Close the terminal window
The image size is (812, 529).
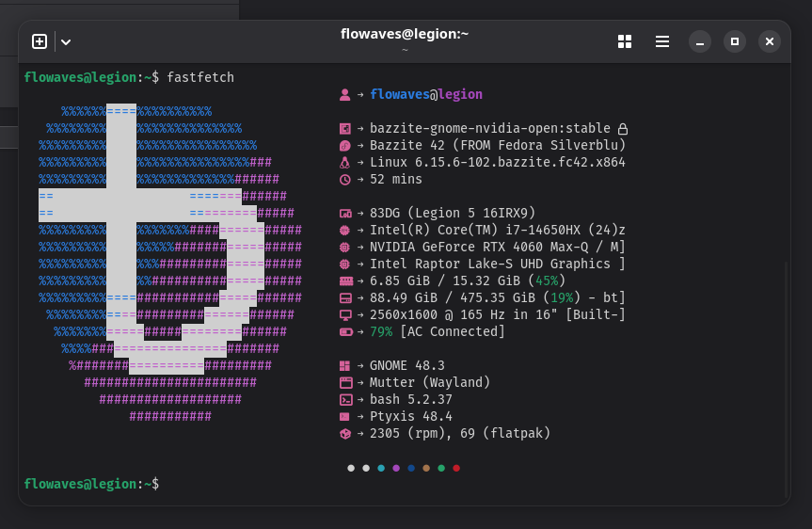770,41
